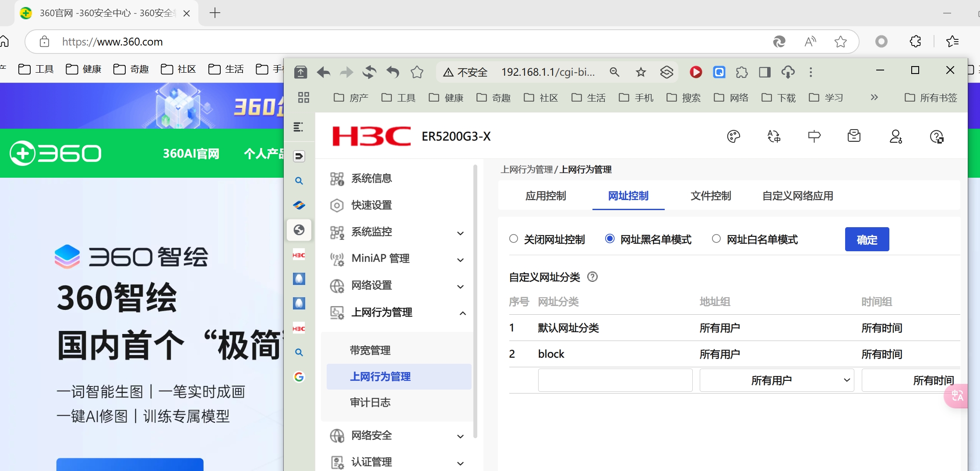Click the empty 网址分类 name input field
Viewport: 980px width, 471px height.
615,380
